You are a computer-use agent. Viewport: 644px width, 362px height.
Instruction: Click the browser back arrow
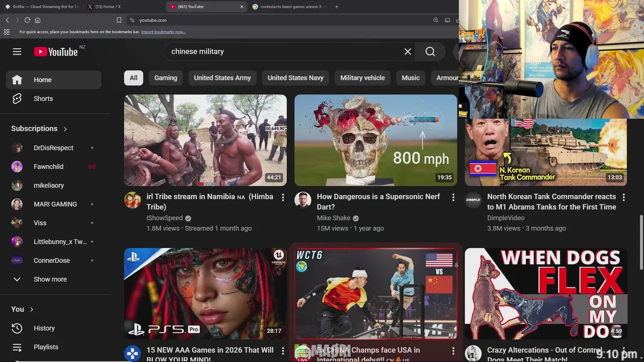point(7,20)
